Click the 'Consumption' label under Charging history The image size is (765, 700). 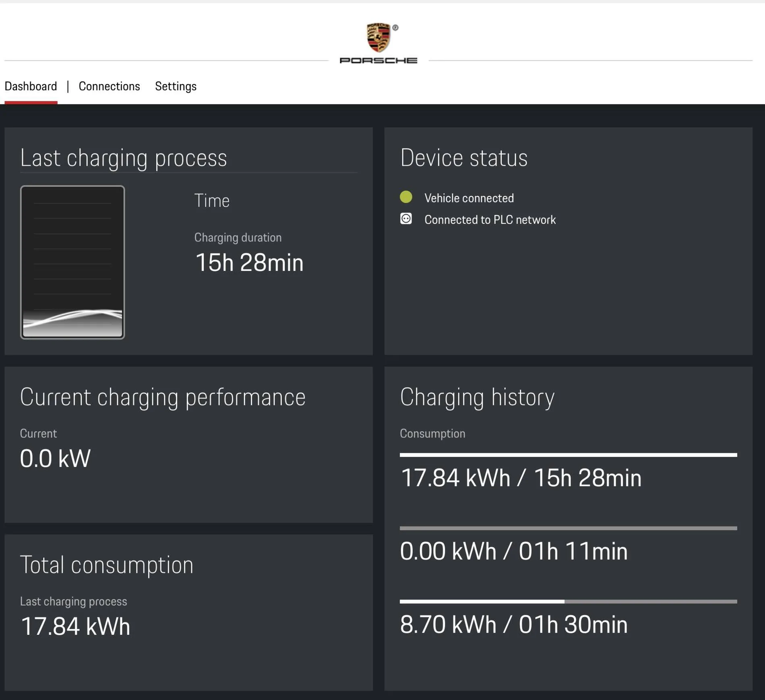coord(432,434)
